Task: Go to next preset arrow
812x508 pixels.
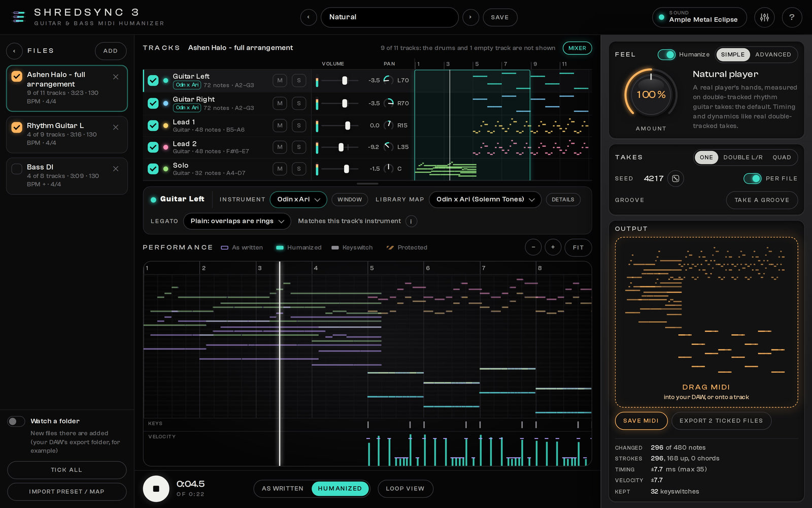Action: (x=470, y=17)
